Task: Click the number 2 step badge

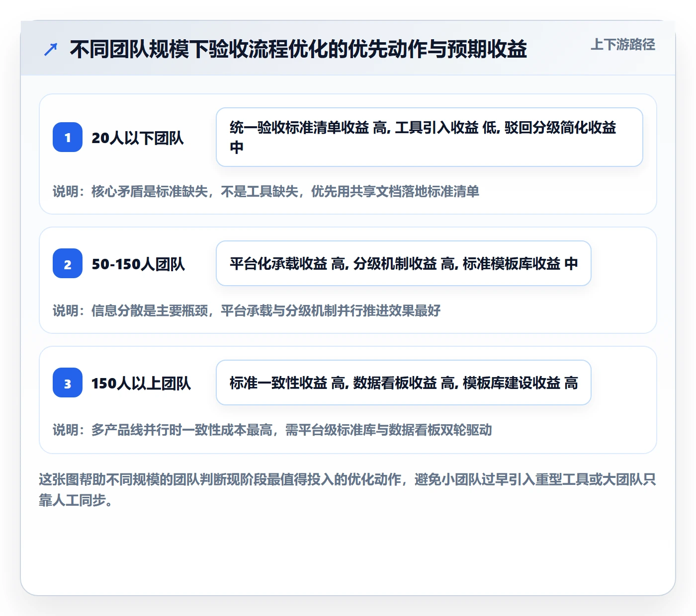Action: click(x=68, y=263)
